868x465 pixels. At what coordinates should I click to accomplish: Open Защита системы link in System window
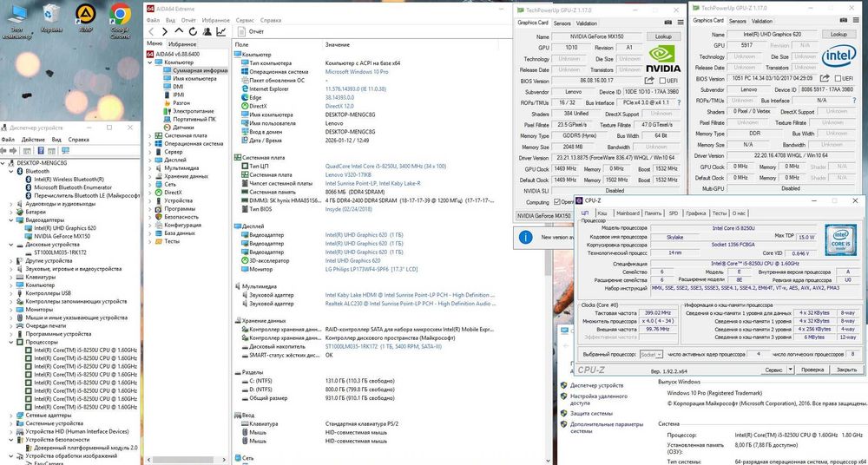591,413
